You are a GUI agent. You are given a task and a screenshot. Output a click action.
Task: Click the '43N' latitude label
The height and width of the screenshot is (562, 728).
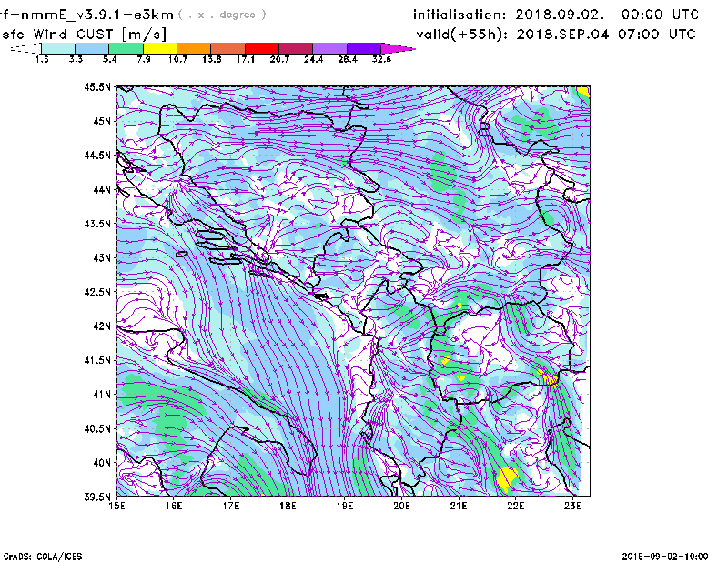click(102, 257)
